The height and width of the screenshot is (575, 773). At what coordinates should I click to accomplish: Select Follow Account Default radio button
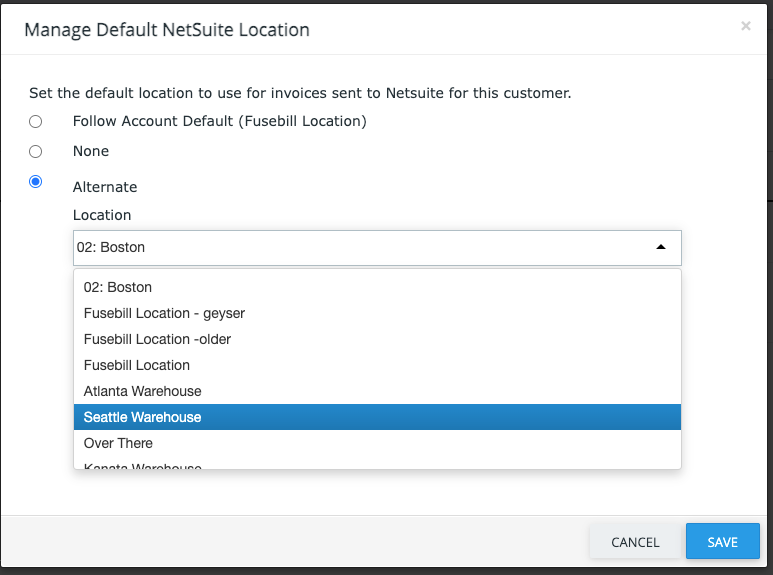click(35, 121)
